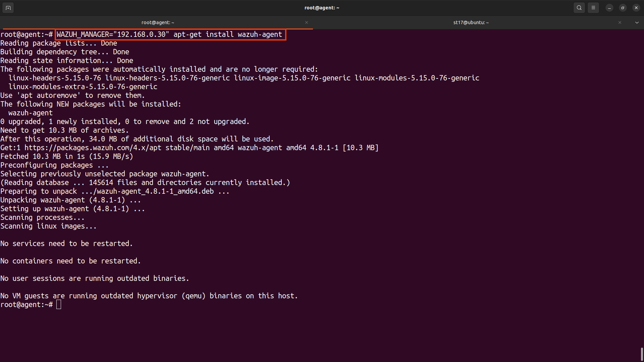The height and width of the screenshot is (362, 644).
Task: Click 'root@agent: ~' window title
Action: pyautogui.click(x=322, y=8)
